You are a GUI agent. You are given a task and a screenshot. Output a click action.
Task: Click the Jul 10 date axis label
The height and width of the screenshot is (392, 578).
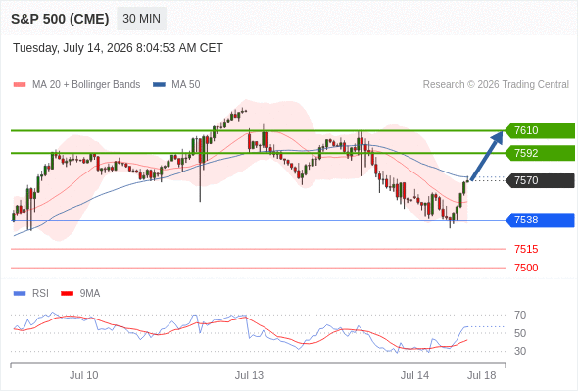83,375
